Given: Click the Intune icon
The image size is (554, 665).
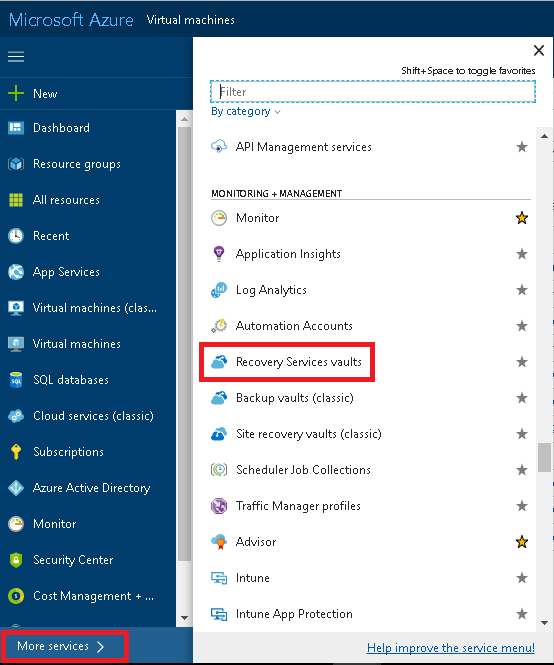Looking at the screenshot, I should pos(219,578).
